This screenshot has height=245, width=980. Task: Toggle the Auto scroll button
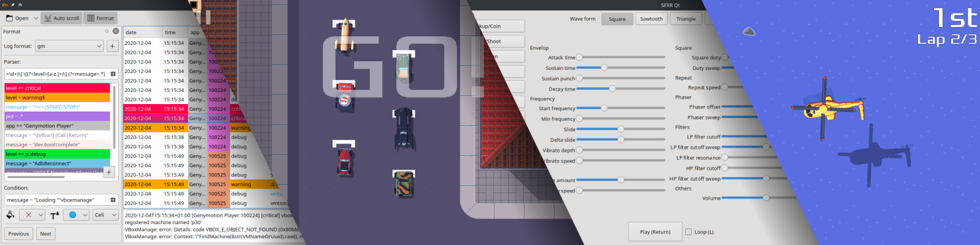click(62, 18)
